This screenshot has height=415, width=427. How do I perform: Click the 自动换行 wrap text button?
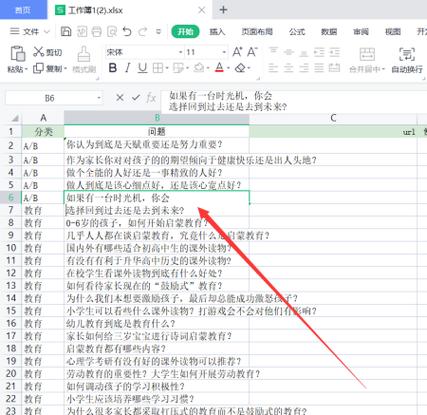407,60
